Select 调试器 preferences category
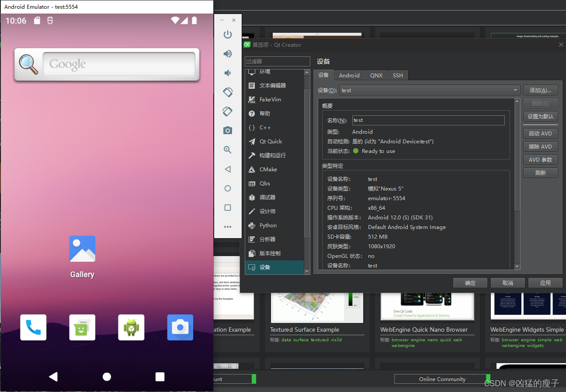This screenshot has width=566, height=392. [274, 198]
